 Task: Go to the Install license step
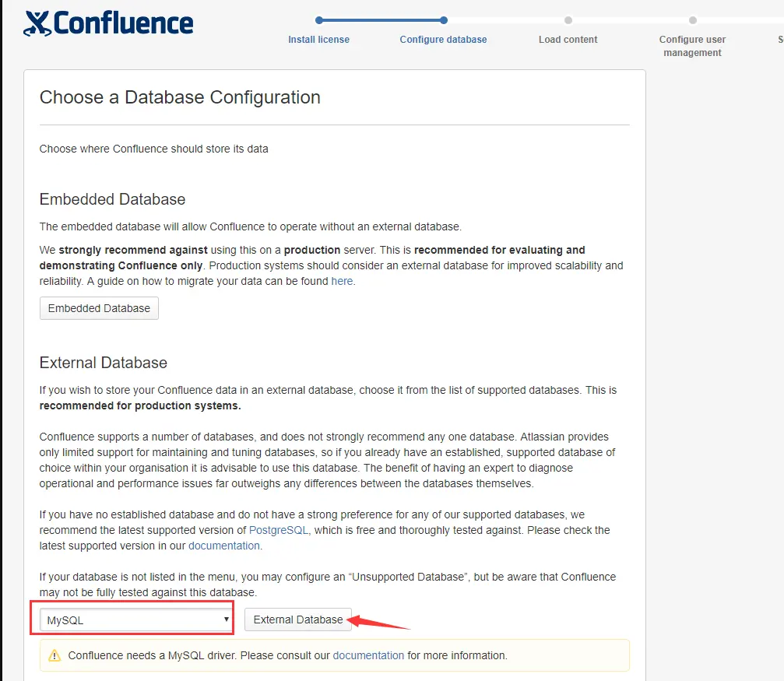(x=318, y=40)
